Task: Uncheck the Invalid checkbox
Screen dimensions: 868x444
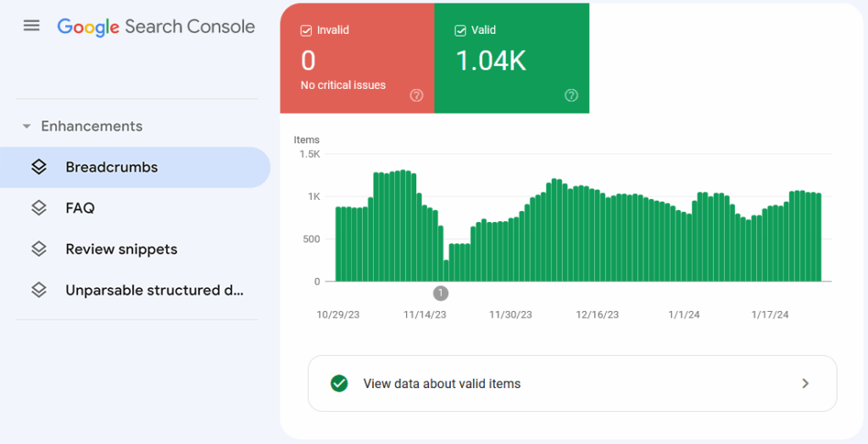Action: [x=306, y=31]
